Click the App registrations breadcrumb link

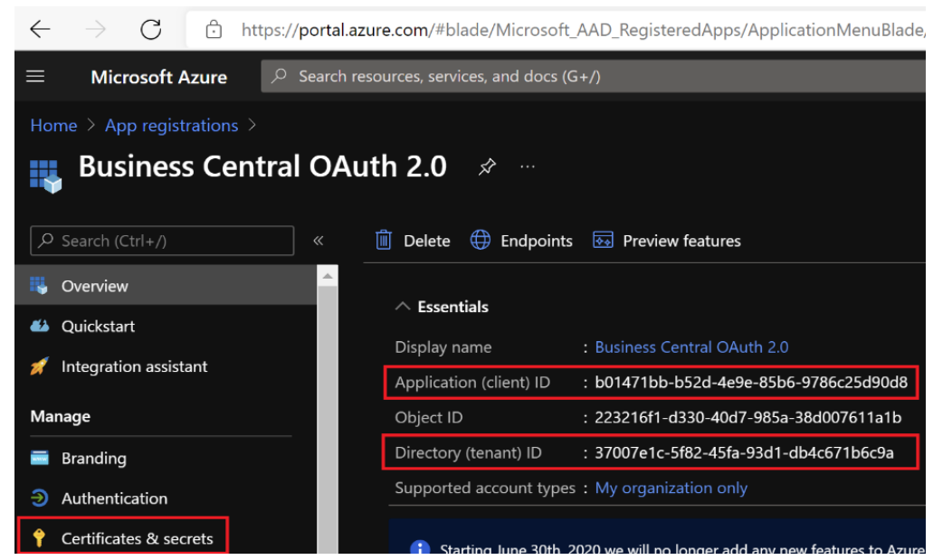(x=171, y=126)
